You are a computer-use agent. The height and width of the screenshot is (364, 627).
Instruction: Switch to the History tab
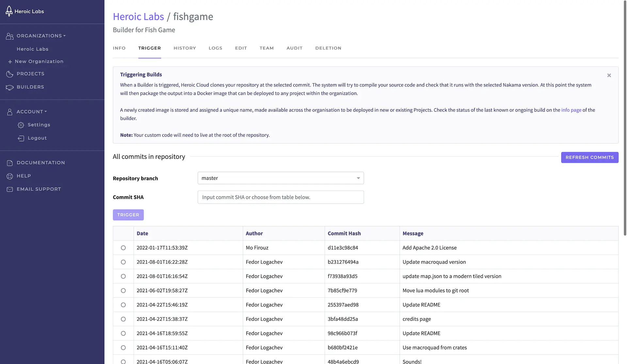pyautogui.click(x=184, y=48)
